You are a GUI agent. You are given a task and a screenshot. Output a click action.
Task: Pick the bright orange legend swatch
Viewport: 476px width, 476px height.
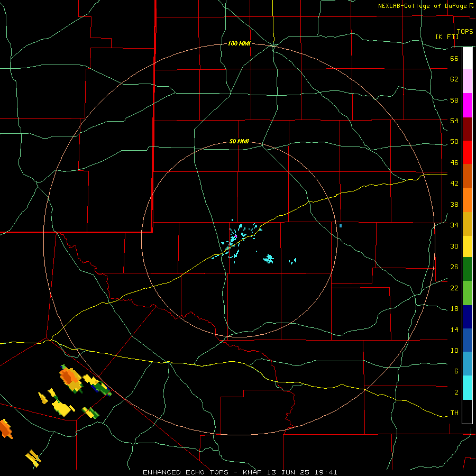tap(467, 200)
